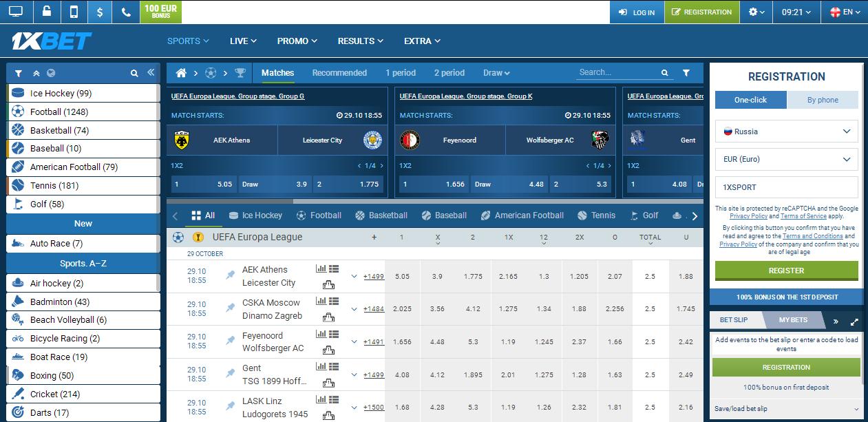The height and width of the screenshot is (422, 868).
Task: Open the dollar payments icon
Action: coord(100,12)
